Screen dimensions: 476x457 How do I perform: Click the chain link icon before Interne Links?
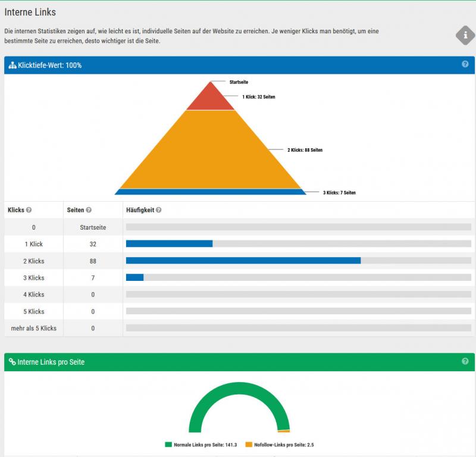click(12, 362)
